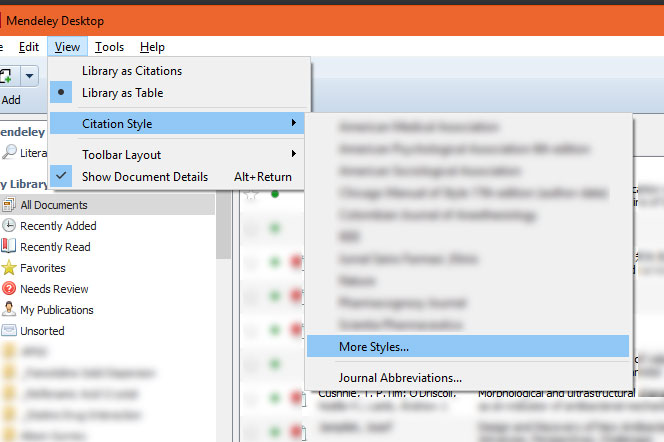Open the dropdown arrow beside Add
The image size is (664, 442).
coord(30,77)
